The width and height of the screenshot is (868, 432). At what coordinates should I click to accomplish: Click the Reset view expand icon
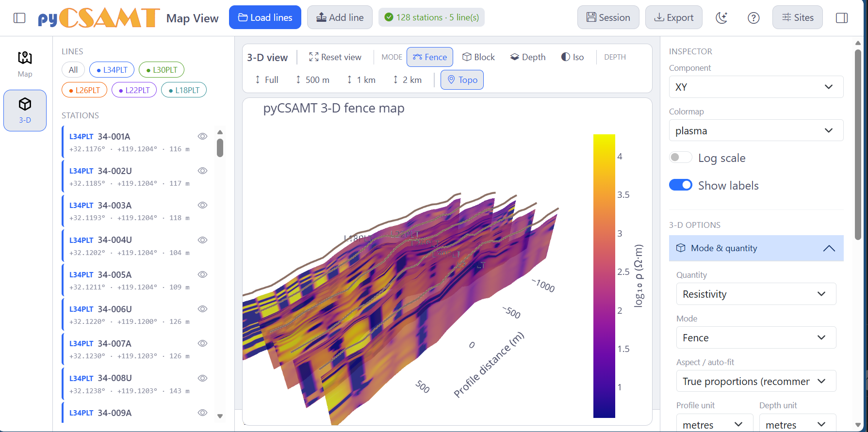click(314, 57)
